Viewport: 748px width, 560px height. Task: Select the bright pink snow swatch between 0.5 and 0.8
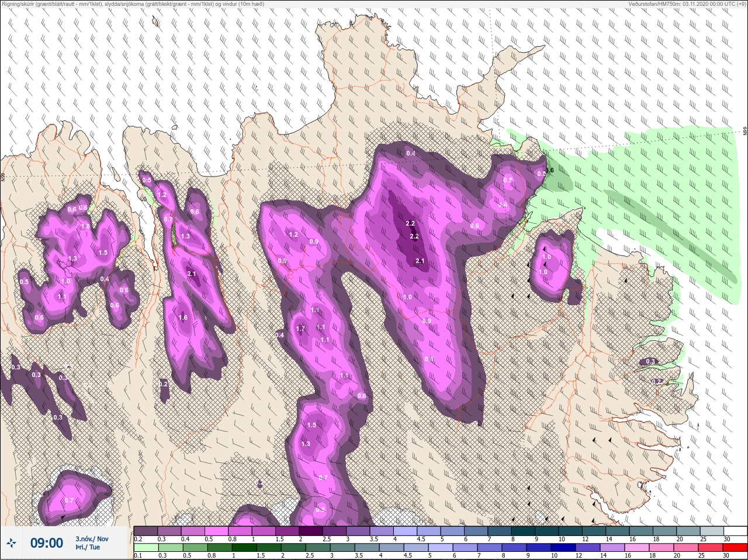(217, 531)
